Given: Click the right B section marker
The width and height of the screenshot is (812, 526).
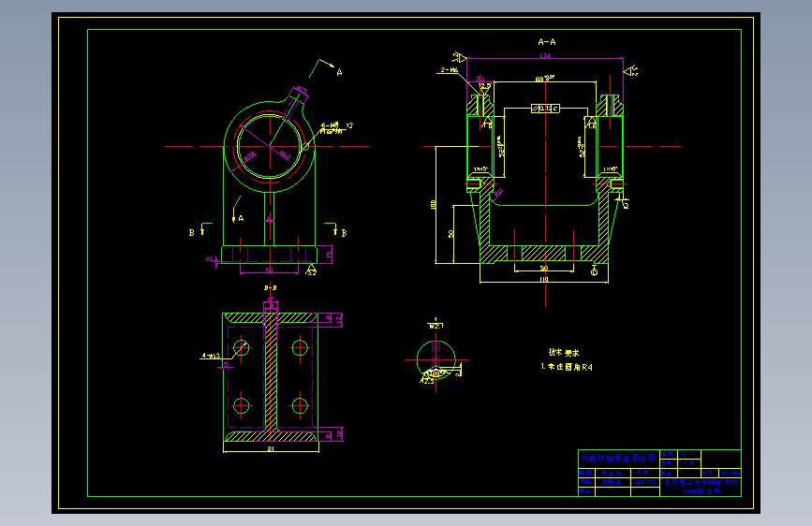Looking at the screenshot, I should [337, 230].
